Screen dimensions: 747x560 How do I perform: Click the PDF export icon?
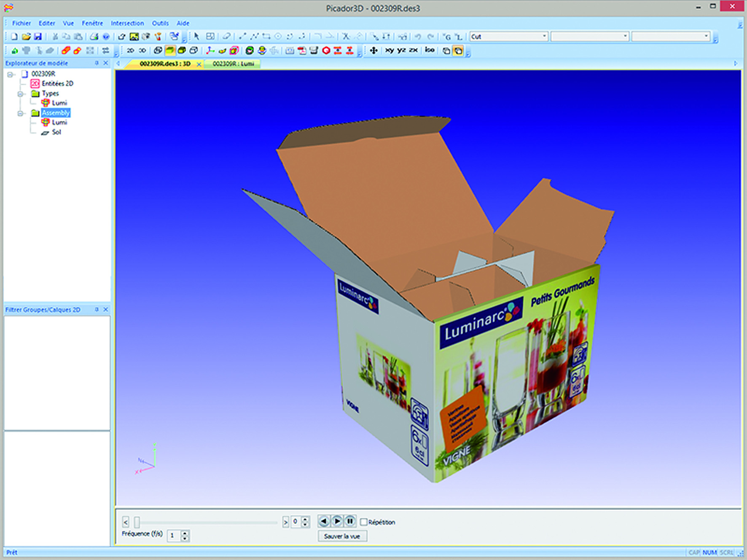302,51
